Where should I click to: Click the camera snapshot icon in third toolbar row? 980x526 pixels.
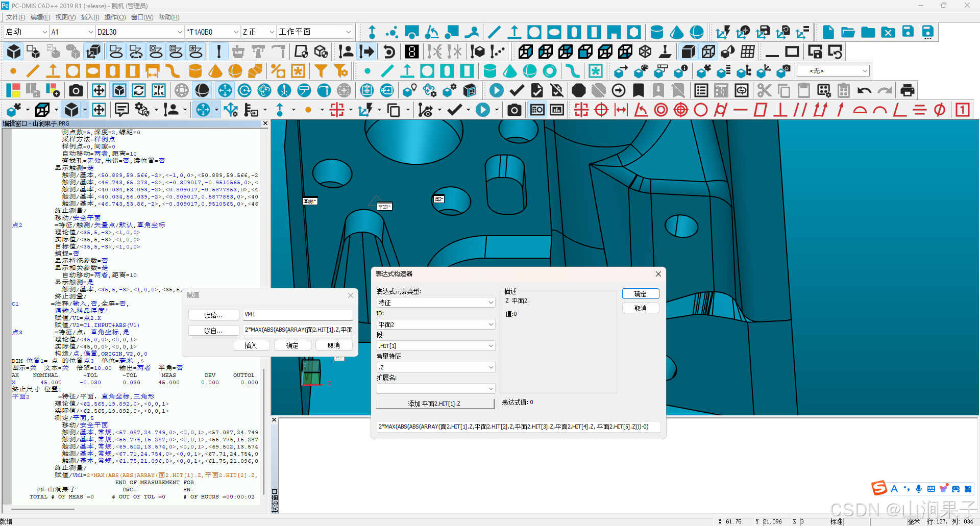[x=76, y=90]
